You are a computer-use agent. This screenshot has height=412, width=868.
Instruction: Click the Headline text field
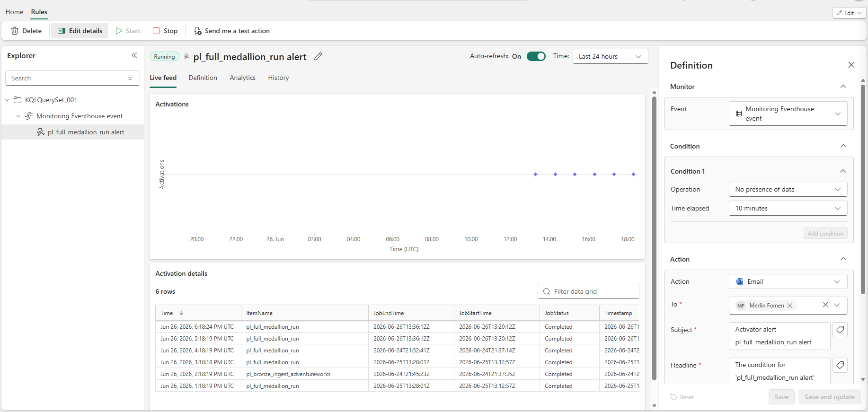coord(779,371)
